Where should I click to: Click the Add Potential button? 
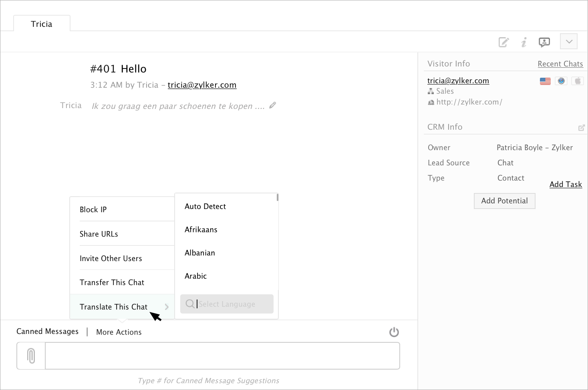click(x=505, y=201)
